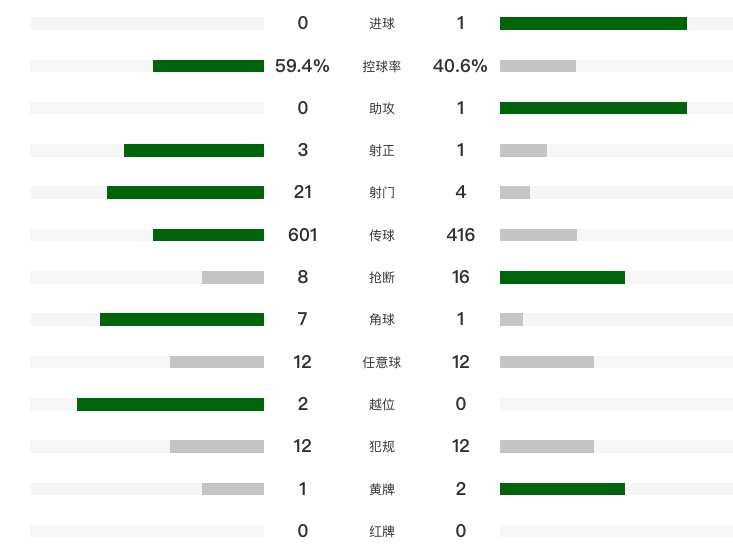Click the green left-side 控球率 bar
Image resolution: width=733 pixels, height=558 pixels.
point(208,66)
